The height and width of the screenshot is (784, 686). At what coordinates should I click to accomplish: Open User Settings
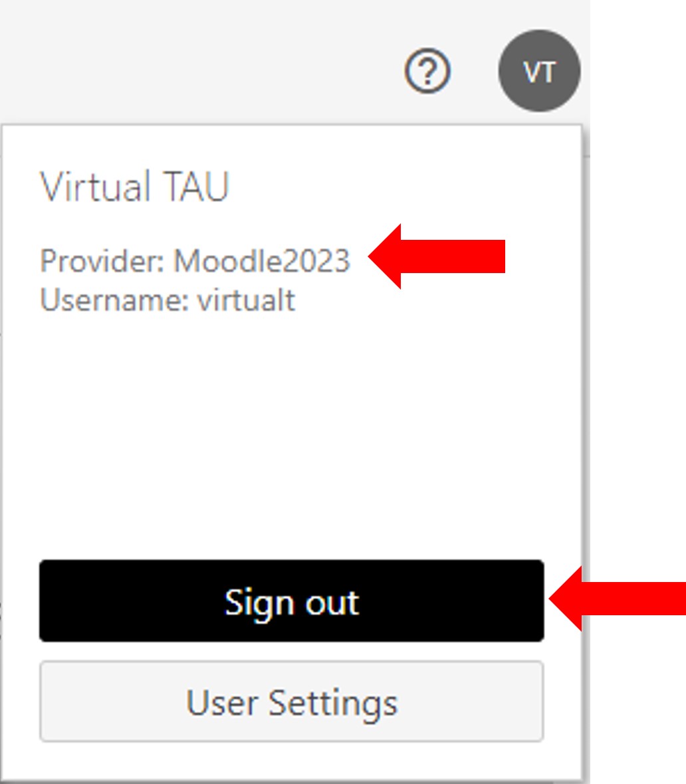(291, 701)
